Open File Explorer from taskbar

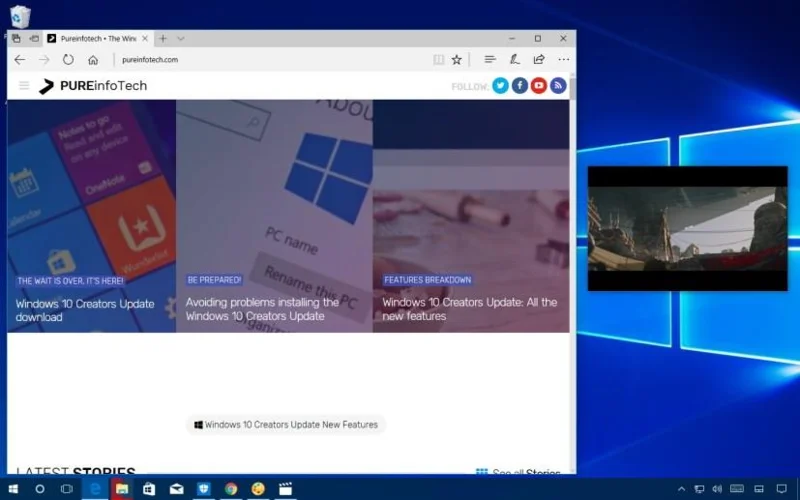[122, 489]
